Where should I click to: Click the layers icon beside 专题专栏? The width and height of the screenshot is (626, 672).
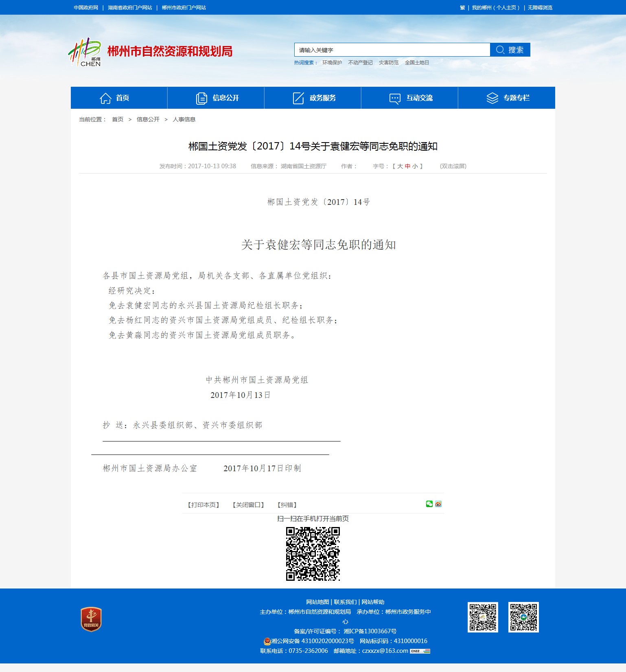tap(492, 98)
